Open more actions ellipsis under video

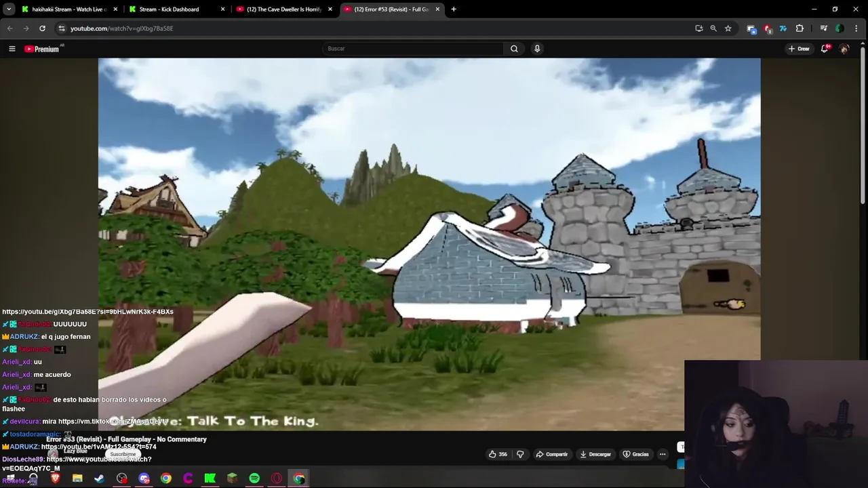click(x=663, y=454)
